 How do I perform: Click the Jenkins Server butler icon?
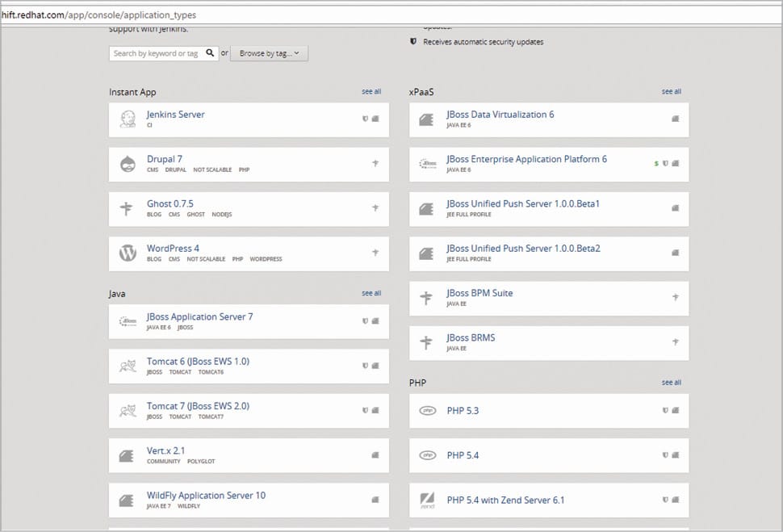tap(127, 119)
